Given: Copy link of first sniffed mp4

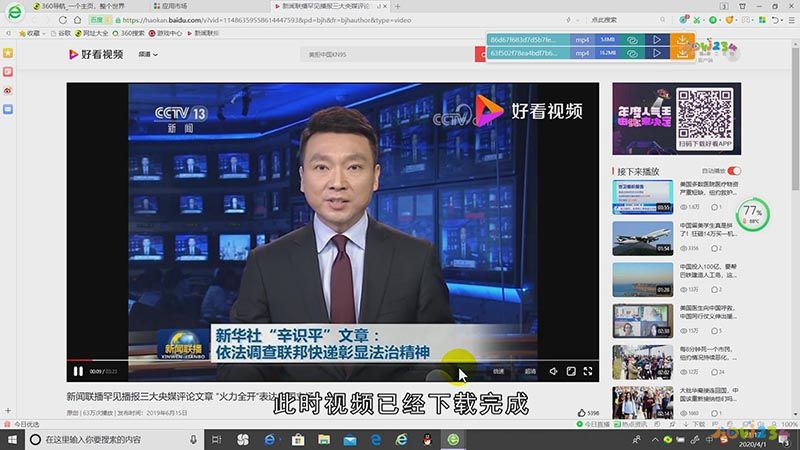Looking at the screenshot, I should click(x=632, y=40).
